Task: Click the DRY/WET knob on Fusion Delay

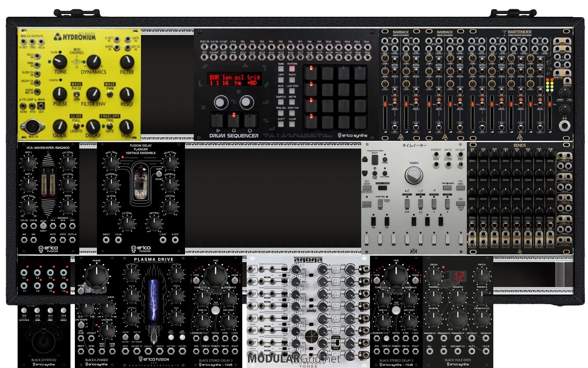Action: click(x=154, y=224)
